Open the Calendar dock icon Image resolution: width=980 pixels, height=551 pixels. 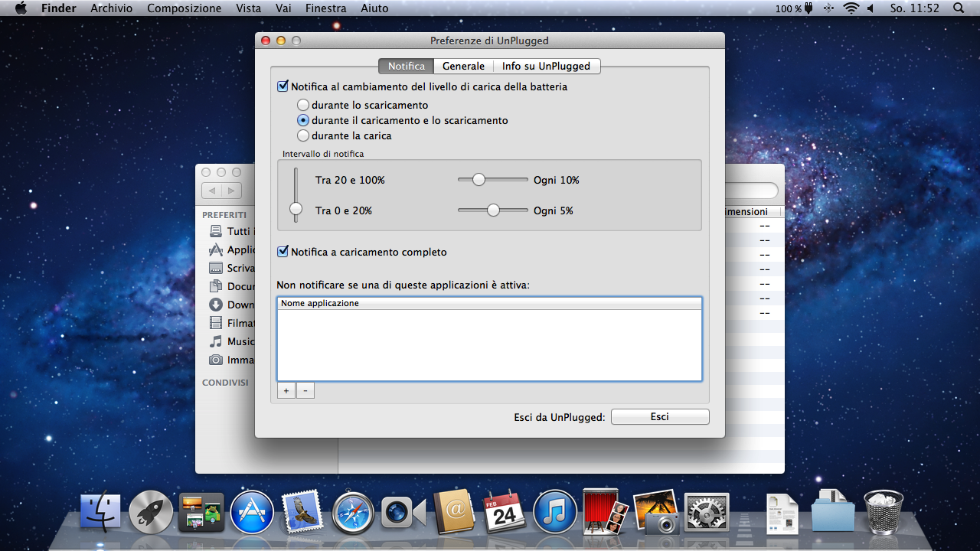[504, 511]
